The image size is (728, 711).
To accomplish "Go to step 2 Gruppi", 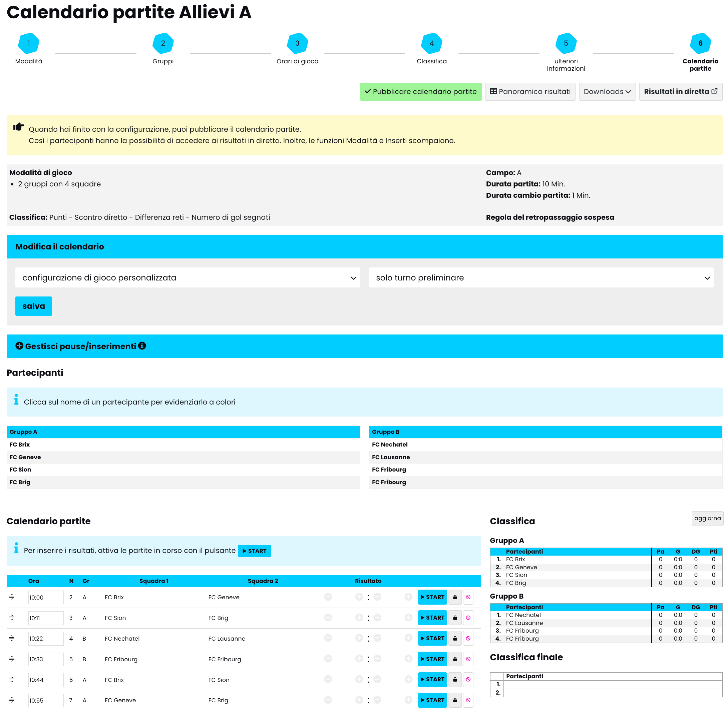I will point(163,44).
